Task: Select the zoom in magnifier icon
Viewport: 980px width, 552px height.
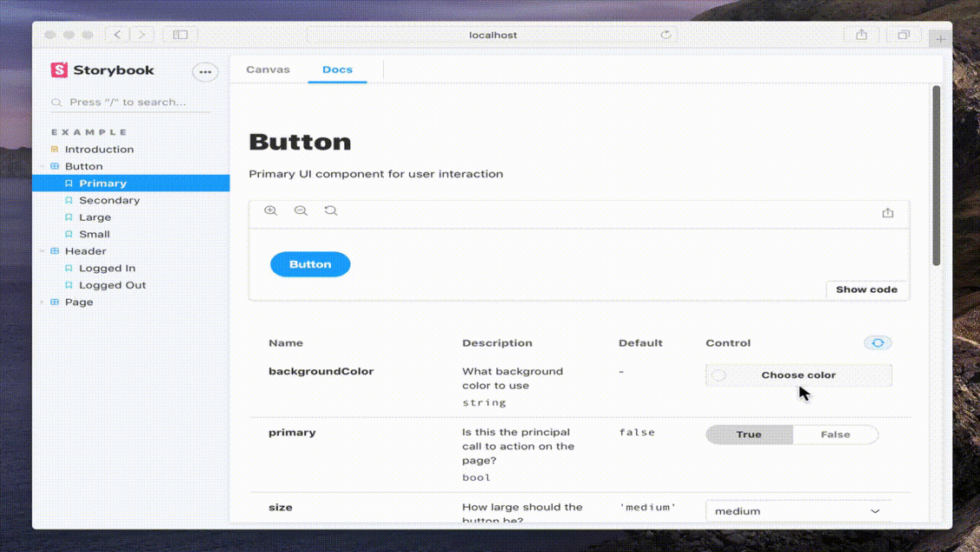Action: [x=271, y=210]
